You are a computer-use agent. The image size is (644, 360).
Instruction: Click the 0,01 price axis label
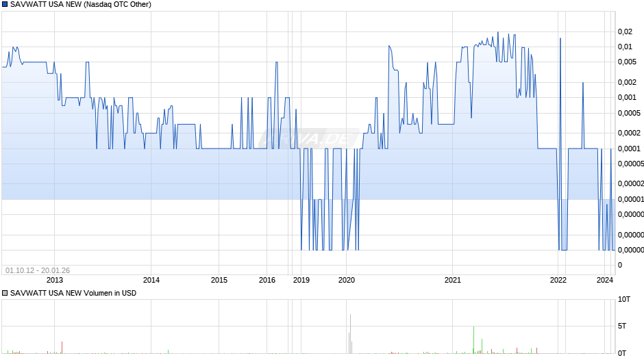(625, 47)
